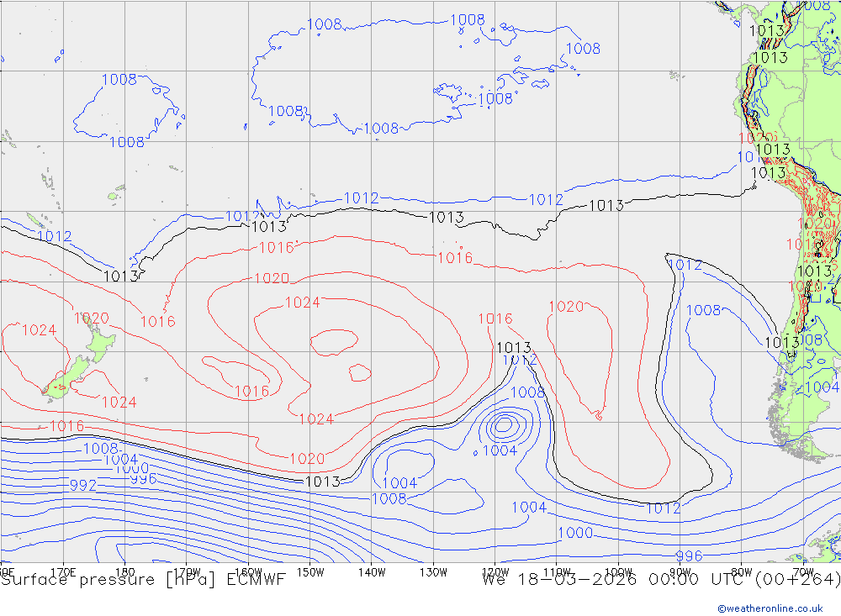Click the 150W longitude label
Image resolution: width=841 pixels, height=616 pixels.
tap(310, 572)
